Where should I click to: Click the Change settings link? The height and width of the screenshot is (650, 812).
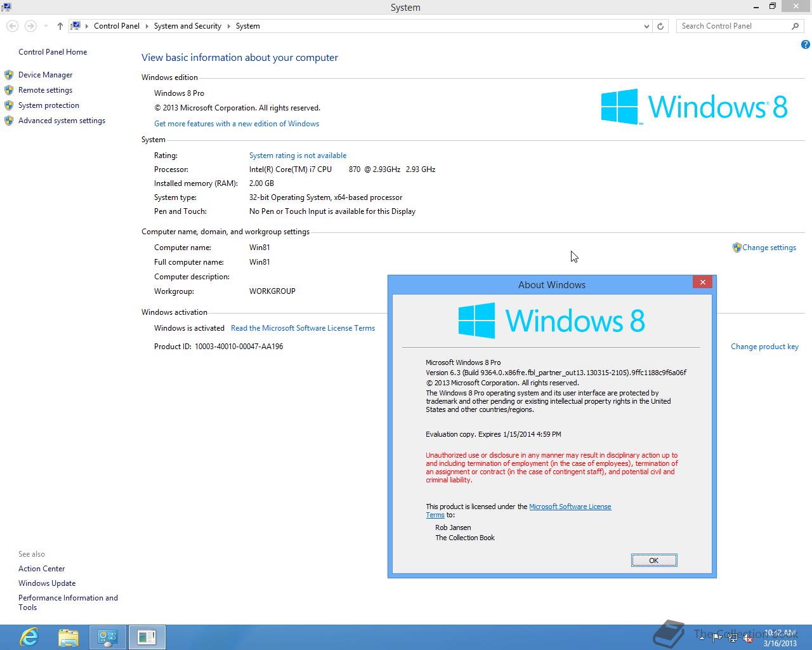click(x=769, y=248)
